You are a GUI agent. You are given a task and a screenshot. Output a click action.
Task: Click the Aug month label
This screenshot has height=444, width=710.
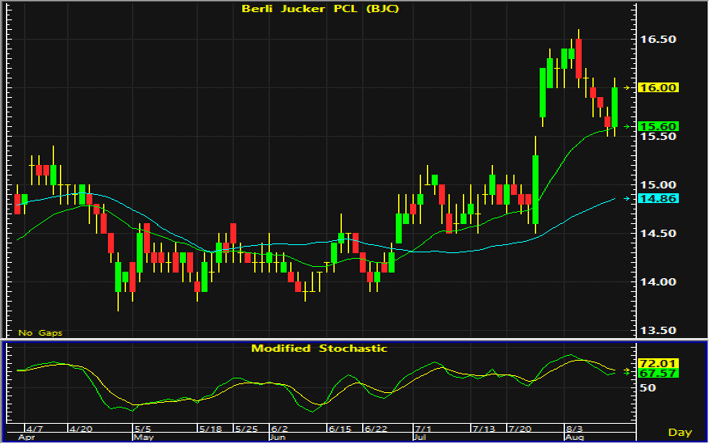[x=575, y=438]
